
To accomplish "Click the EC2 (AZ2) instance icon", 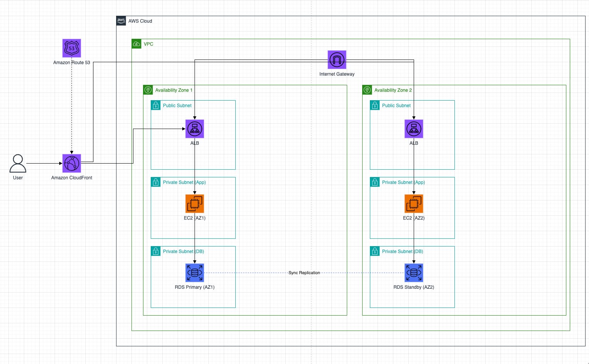I will (414, 204).
